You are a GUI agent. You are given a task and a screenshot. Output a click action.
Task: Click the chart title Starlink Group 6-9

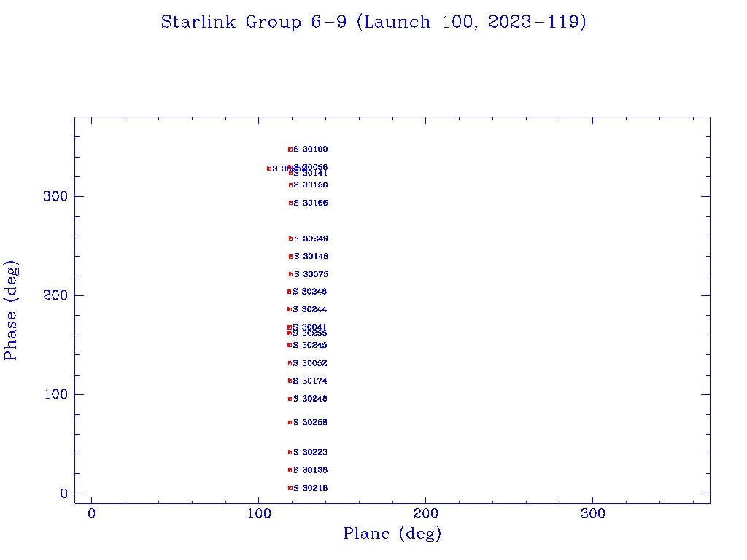click(x=373, y=23)
